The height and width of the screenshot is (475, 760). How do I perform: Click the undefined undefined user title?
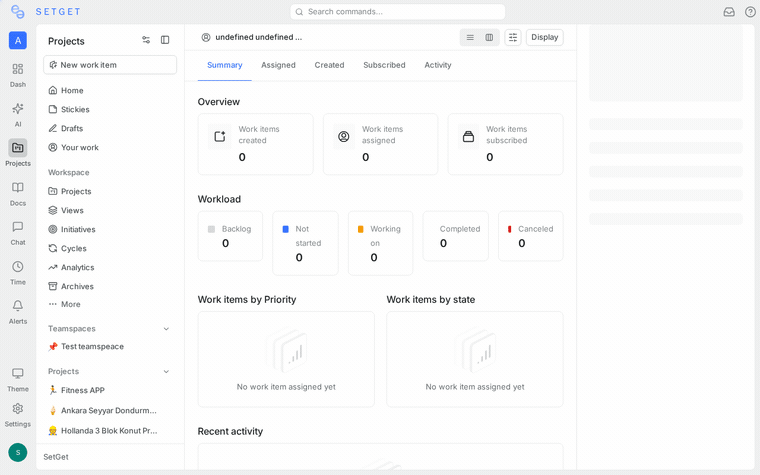259,37
